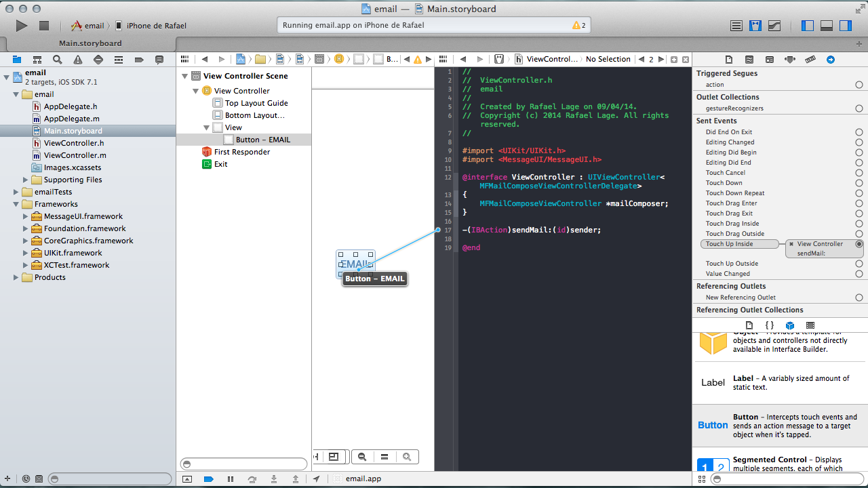The width and height of the screenshot is (868, 488).
Task: Add a new assistant editor pane
Action: point(674,60)
